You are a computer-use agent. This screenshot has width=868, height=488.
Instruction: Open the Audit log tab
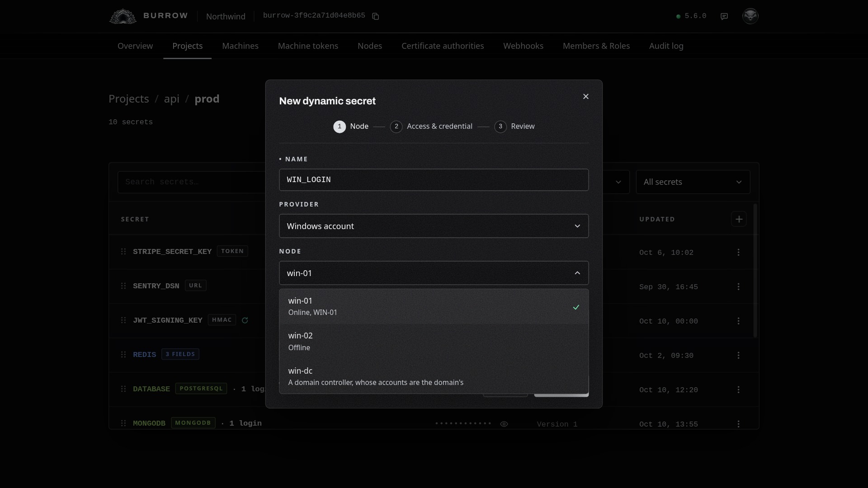[666, 46]
